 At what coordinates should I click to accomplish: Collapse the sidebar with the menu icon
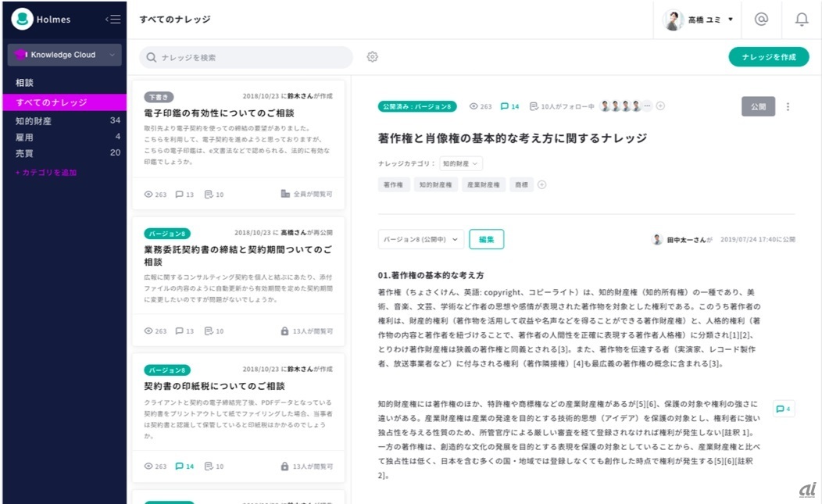(113, 20)
